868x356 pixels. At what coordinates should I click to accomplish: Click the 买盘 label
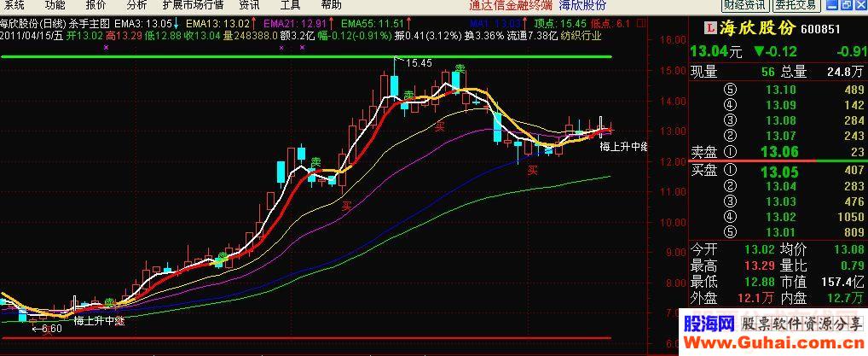tap(704, 171)
